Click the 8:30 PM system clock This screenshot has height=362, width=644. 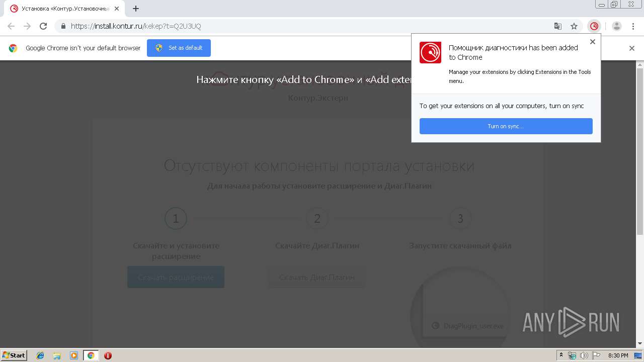click(618, 355)
